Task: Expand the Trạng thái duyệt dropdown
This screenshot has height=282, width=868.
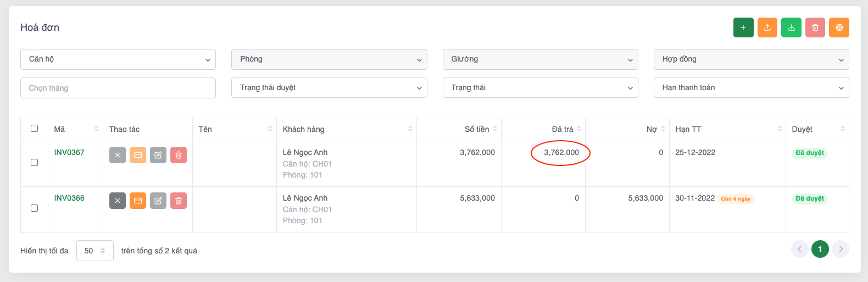Action: tap(329, 88)
